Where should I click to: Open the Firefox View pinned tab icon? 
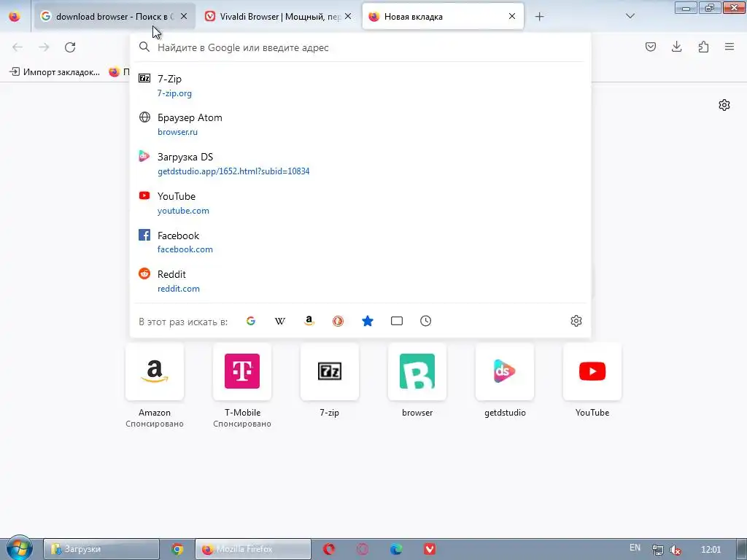[x=15, y=16]
